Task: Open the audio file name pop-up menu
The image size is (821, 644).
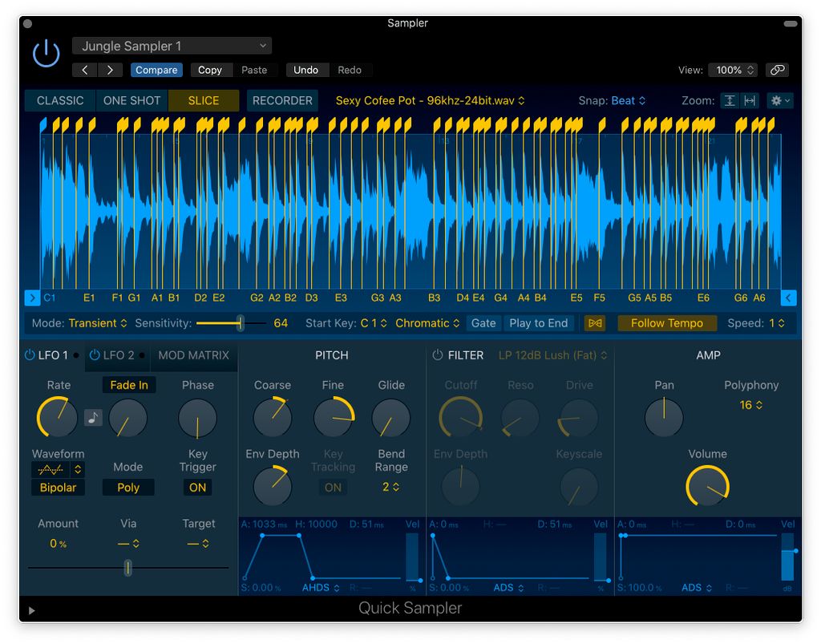Action: 430,100
